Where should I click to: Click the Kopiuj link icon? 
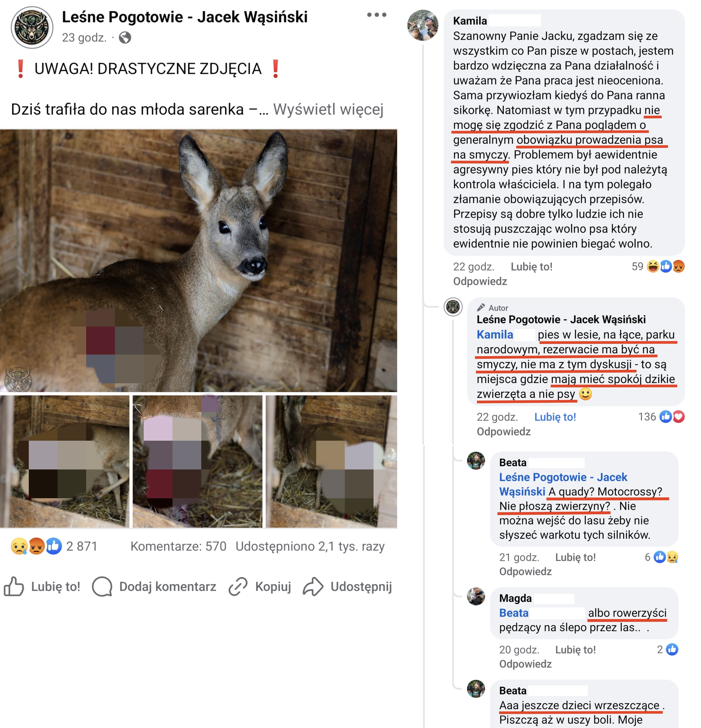click(x=238, y=586)
